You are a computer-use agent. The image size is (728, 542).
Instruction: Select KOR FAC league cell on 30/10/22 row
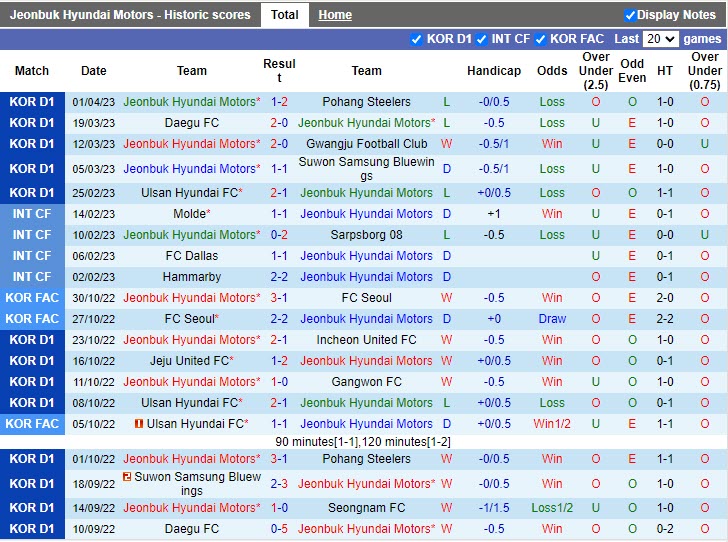coord(32,298)
